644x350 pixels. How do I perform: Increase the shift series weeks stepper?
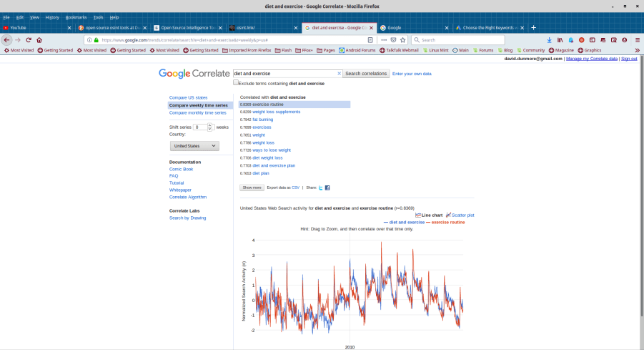[x=210, y=125]
